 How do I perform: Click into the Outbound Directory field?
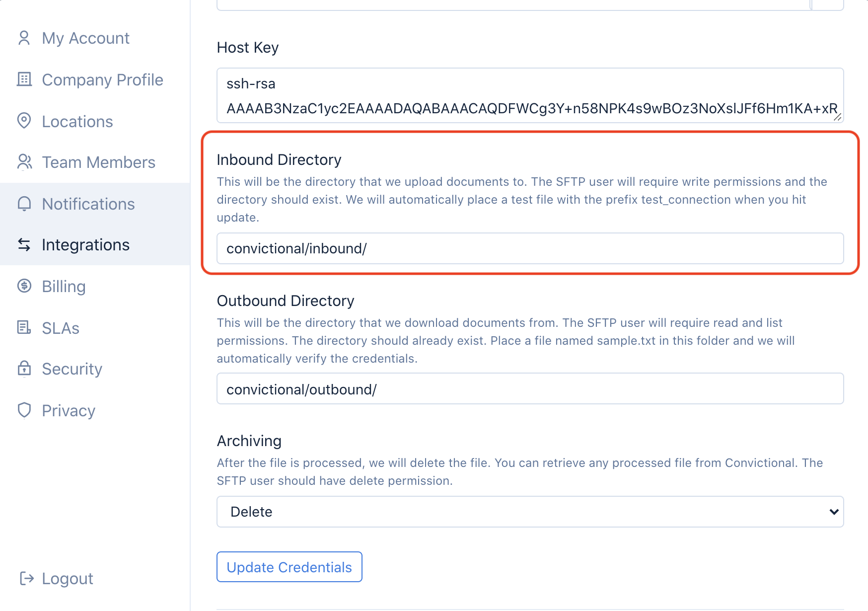point(530,389)
